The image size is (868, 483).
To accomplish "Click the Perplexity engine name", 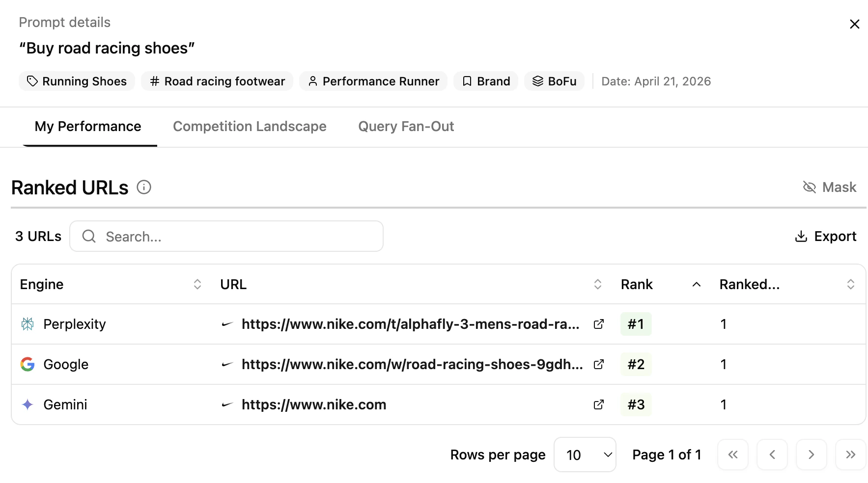I will click(75, 324).
